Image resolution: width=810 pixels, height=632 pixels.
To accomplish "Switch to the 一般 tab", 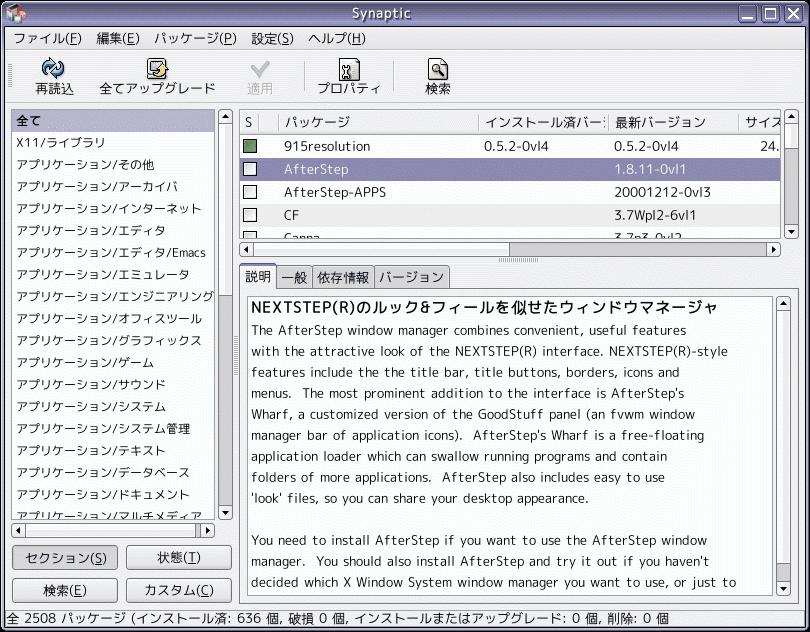I will pyautogui.click(x=294, y=278).
